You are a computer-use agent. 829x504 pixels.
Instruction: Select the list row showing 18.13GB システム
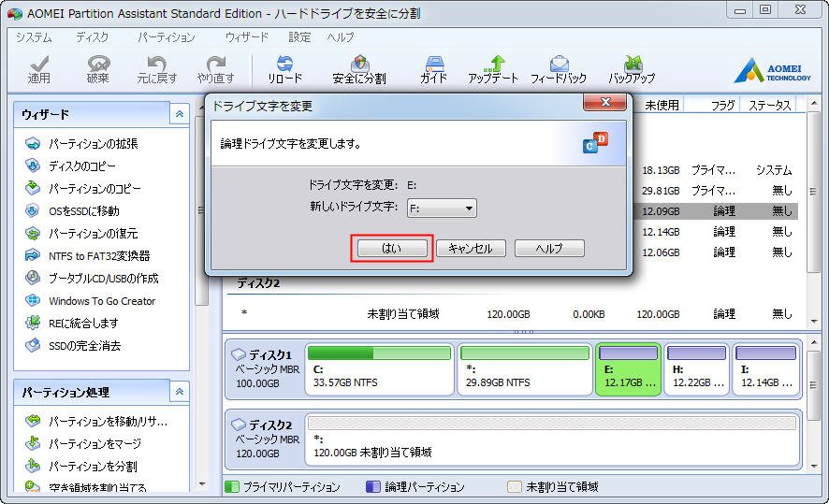pyautogui.click(x=717, y=170)
